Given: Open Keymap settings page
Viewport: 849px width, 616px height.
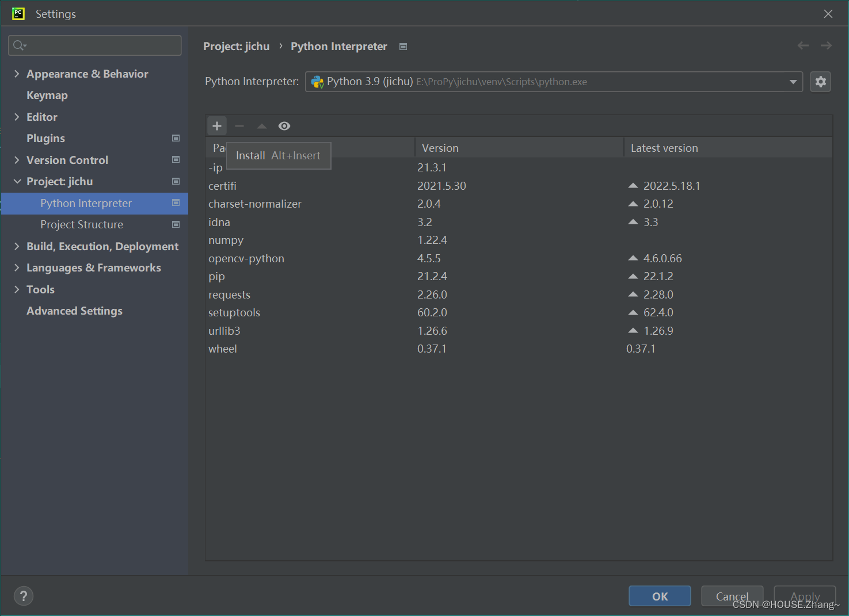Looking at the screenshot, I should [x=47, y=95].
